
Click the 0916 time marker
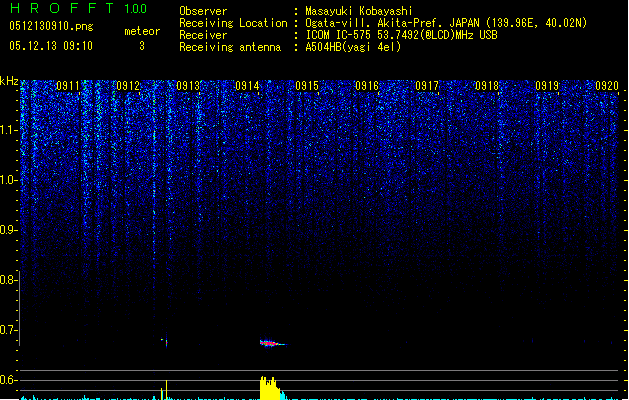pyautogui.click(x=367, y=86)
